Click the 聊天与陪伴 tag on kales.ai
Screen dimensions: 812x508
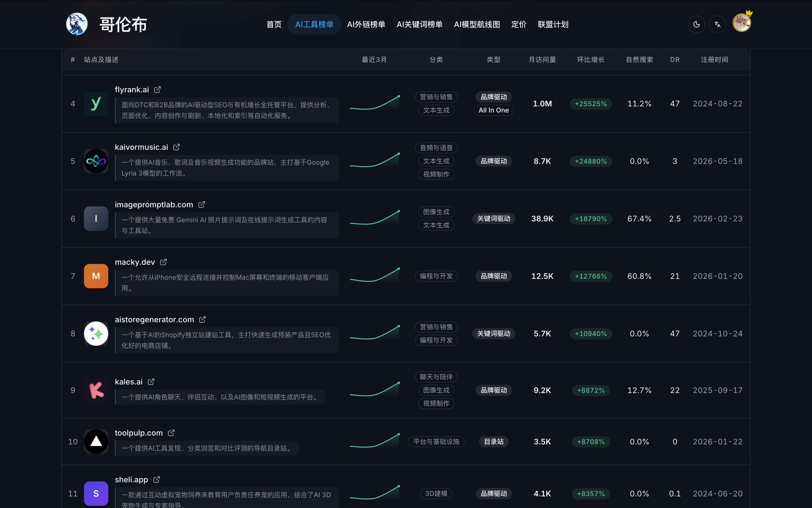click(x=436, y=377)
